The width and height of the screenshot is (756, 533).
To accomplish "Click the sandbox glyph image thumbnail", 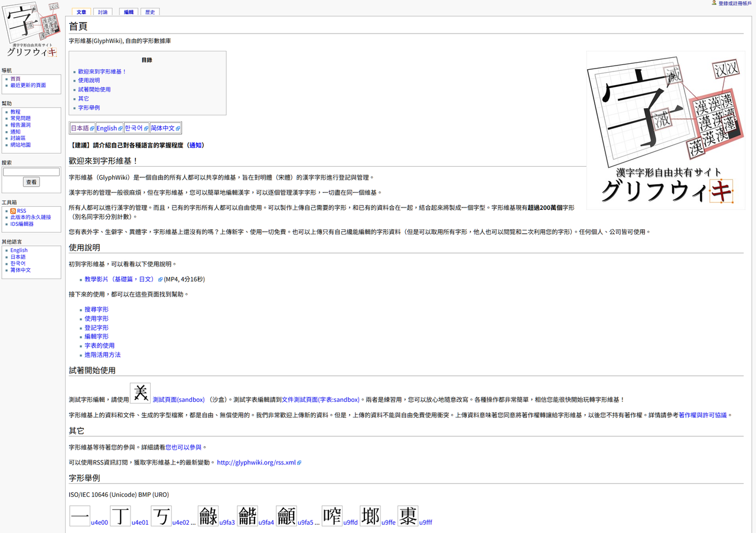I will [141, 394].
